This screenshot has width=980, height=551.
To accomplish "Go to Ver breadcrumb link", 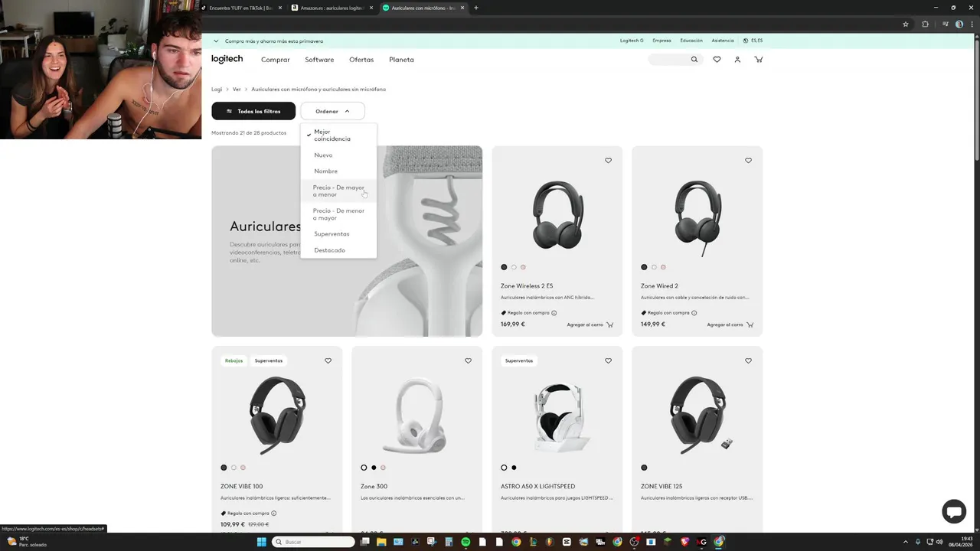I will (x=237, y=90).
